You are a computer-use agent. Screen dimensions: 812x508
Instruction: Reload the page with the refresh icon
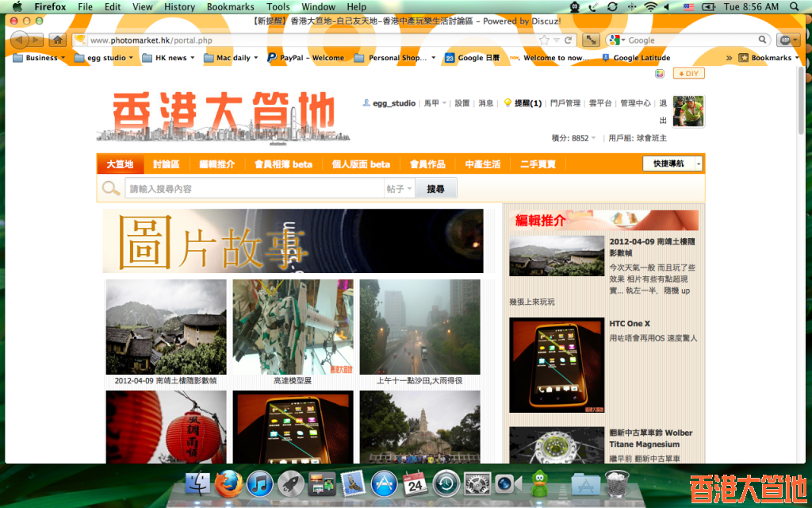click(x=568, y=40)
